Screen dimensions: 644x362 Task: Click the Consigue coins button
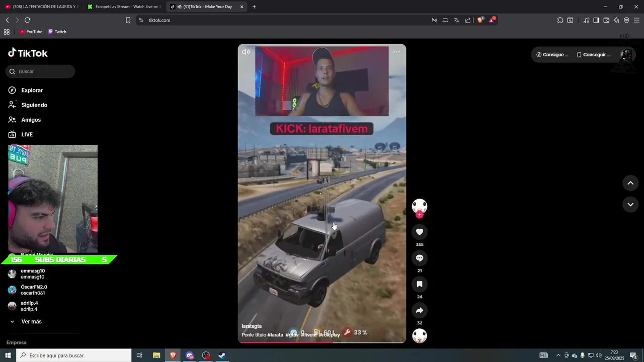click(x=552, y=54)
